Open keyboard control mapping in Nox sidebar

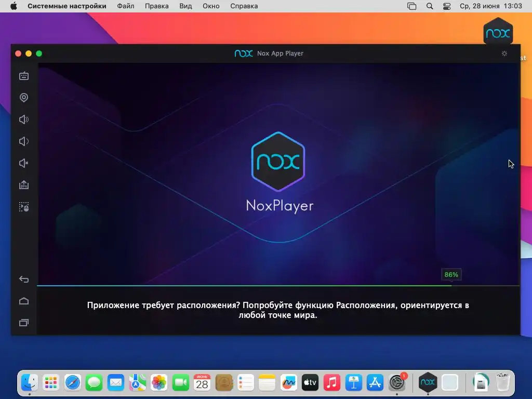[24, 76]
